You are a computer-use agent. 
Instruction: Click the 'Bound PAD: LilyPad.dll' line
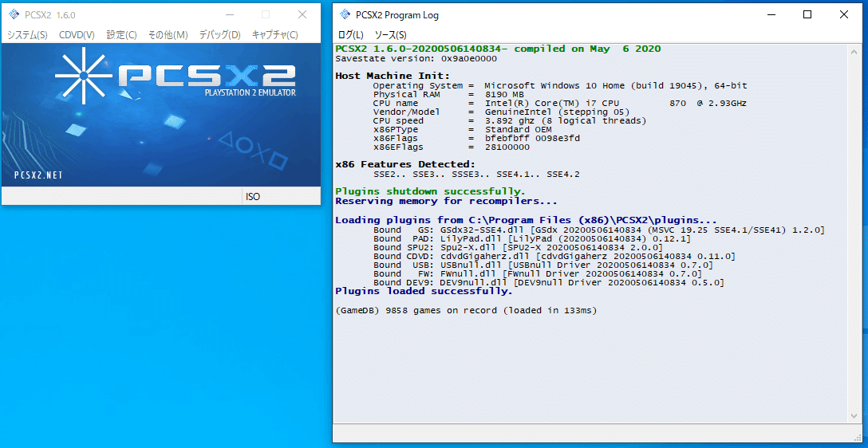click(531, 238)
